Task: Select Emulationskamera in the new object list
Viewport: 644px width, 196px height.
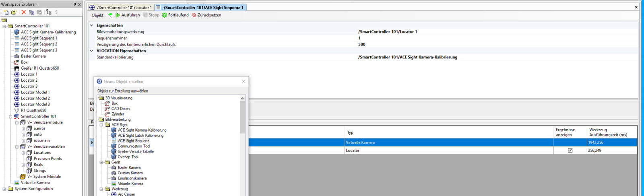Action: [x=132, y=178]
